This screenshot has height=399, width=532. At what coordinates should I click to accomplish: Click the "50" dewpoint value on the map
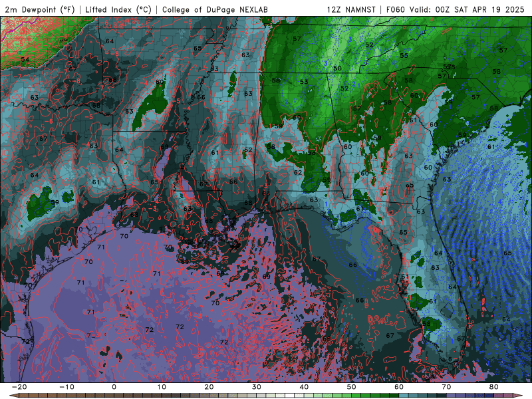pyautogui.click(x=337, y=68)
